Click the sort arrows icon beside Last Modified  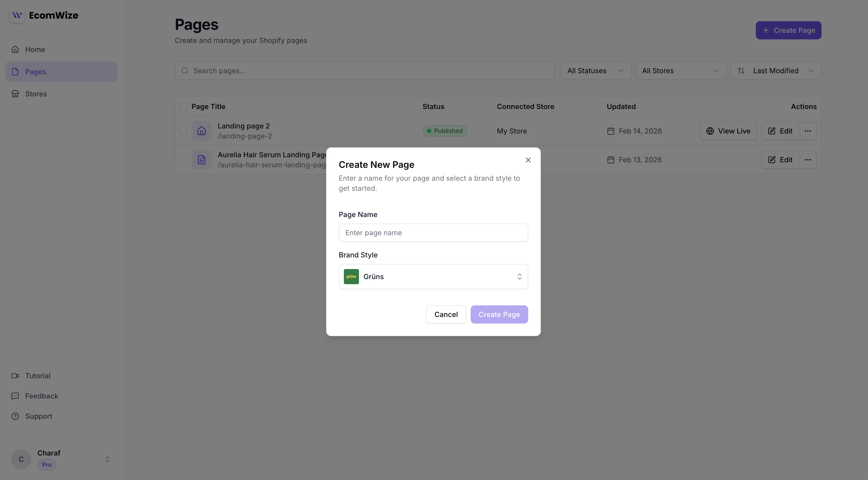pos(741,71)
